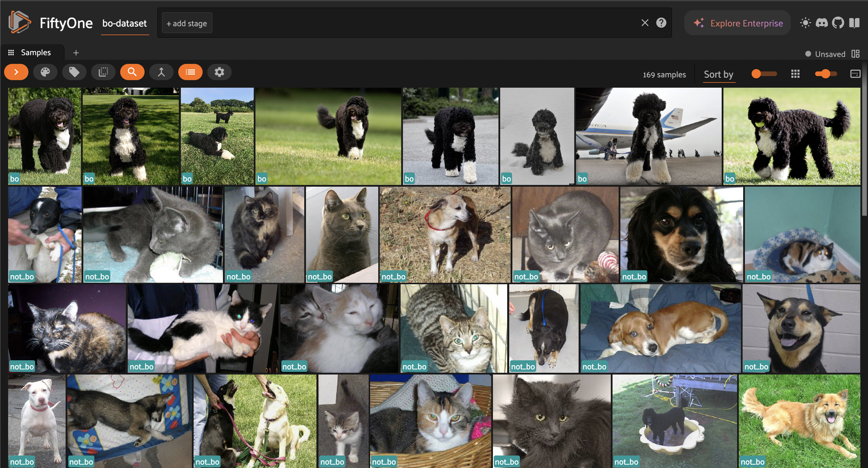Click the dynamic groups merge icon

[x=161, y=72]
